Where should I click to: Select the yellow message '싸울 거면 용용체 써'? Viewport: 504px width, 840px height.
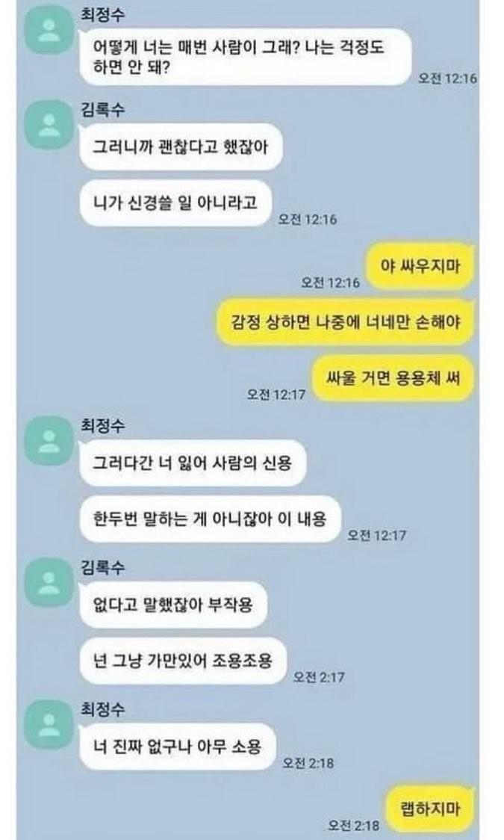(x=393, y=378)
